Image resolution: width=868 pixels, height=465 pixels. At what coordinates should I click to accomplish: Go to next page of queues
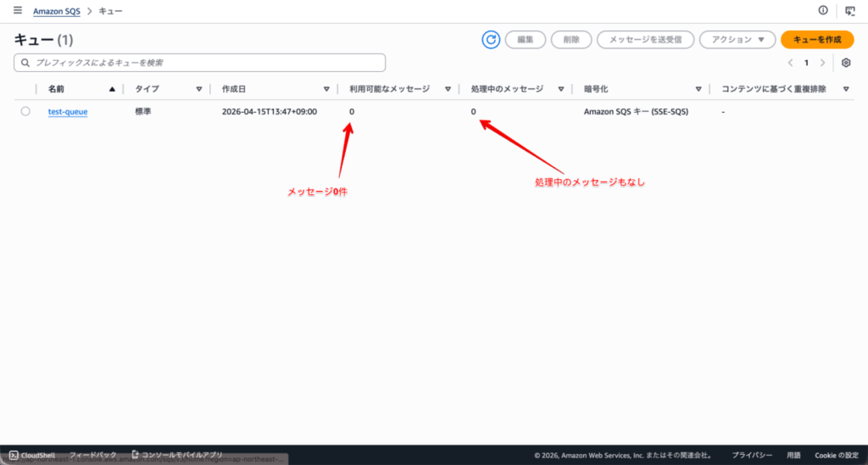(822, 63)
